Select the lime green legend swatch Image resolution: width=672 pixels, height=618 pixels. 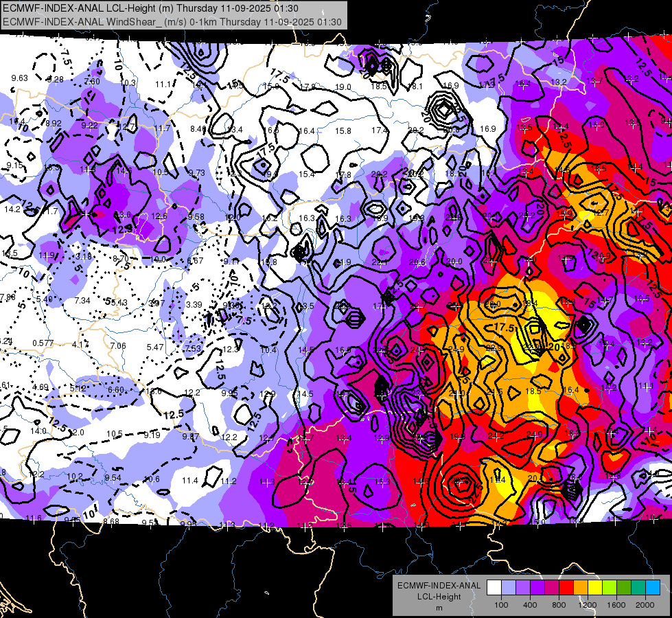(x=610, y=588)
